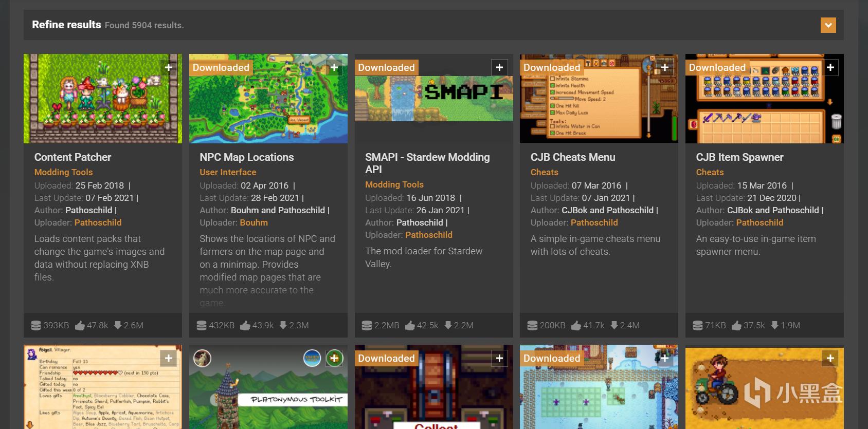Viewport: 868px width, 429px height.
Task: Open the NPC Map Locations mod title
Action: point(247,157)
